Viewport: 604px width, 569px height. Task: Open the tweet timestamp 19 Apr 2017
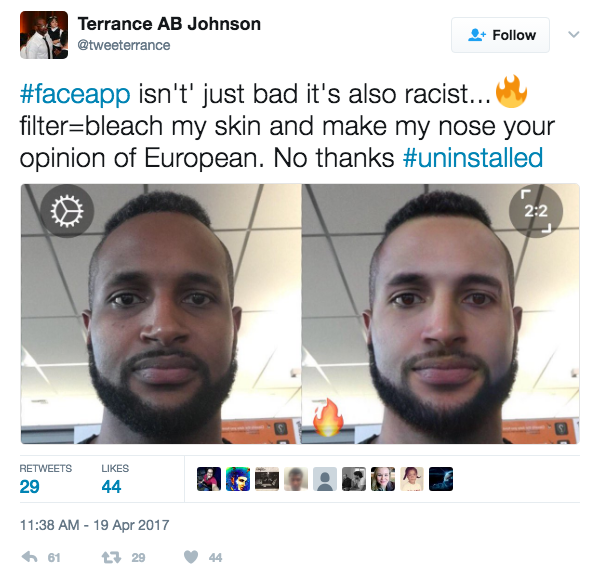(x=94, y=525)
